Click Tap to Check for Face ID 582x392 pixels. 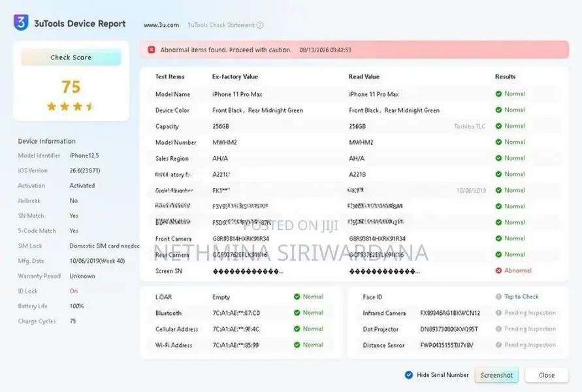click(x=521, y=297)
